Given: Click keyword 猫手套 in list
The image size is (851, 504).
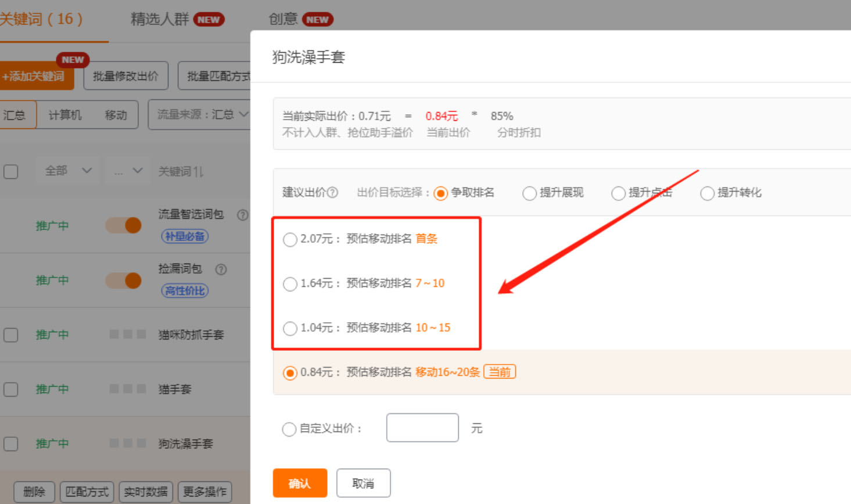Looking at the screenshot, I should 175,389.
